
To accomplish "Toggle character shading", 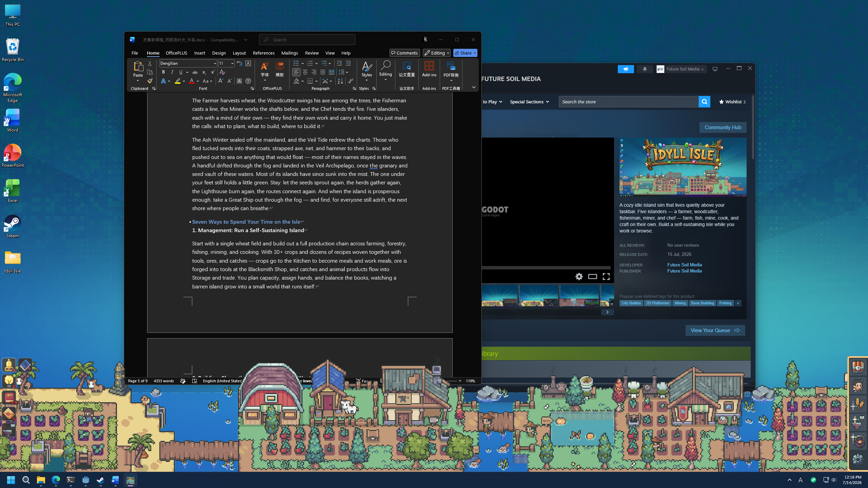I will [x=239, y=81].
